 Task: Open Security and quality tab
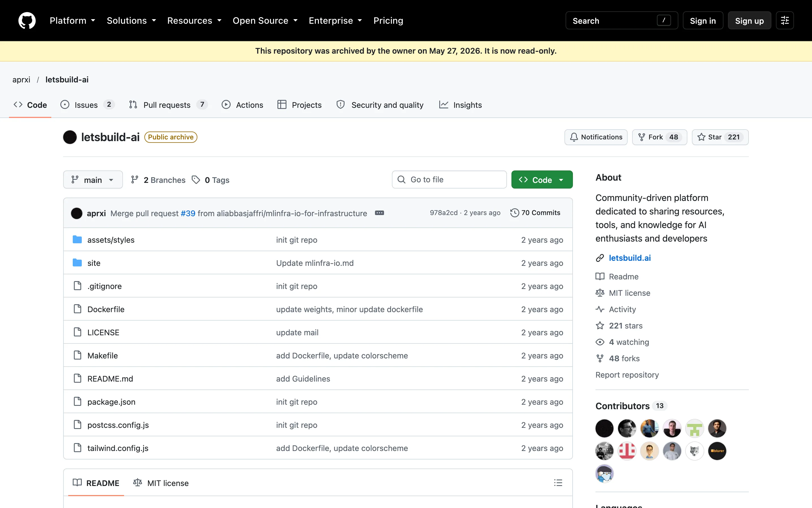click(x=380, y=105)
